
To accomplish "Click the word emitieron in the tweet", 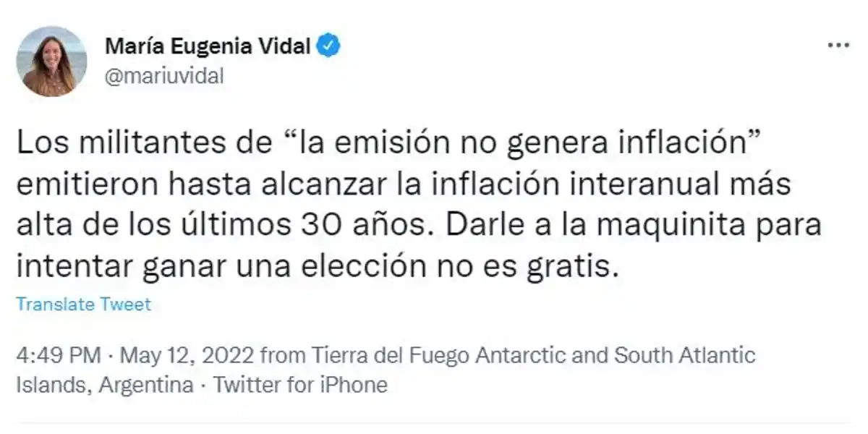I will click(x=88, y=184).
